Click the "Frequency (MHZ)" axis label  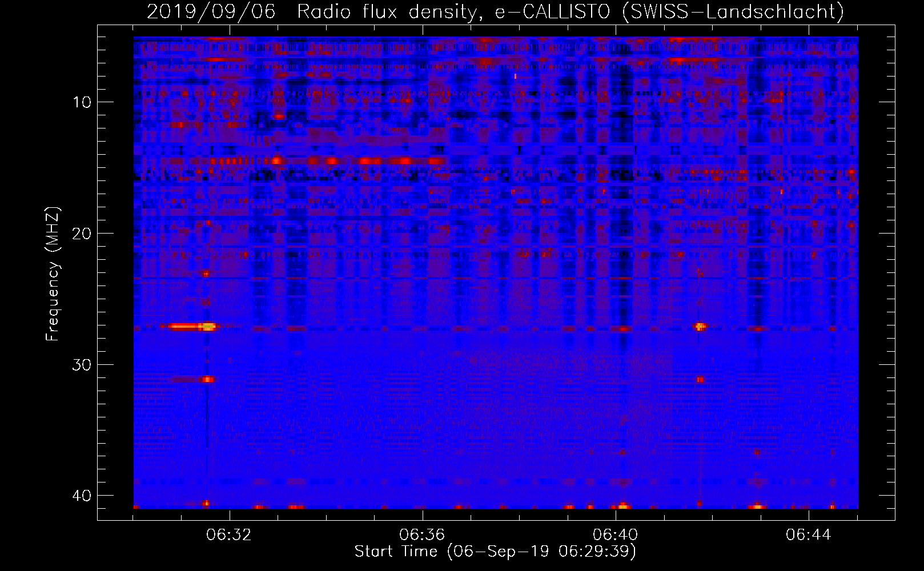click(x=53, y=274)
